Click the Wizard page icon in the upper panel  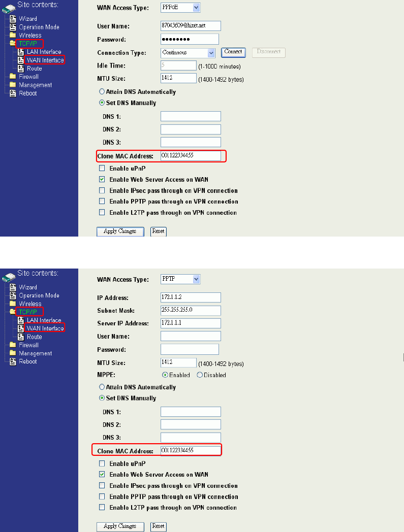pyautogui.click(x=13, y=19)
